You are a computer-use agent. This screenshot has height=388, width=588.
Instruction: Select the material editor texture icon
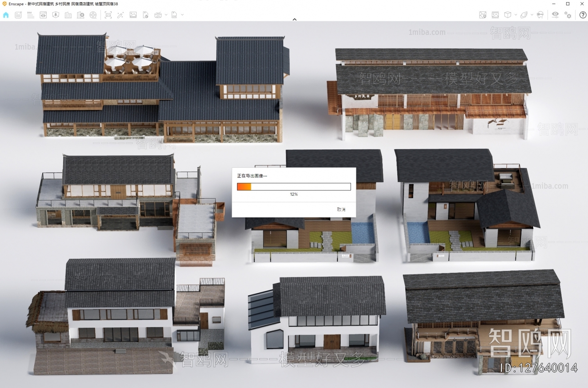tap(495, 15)
